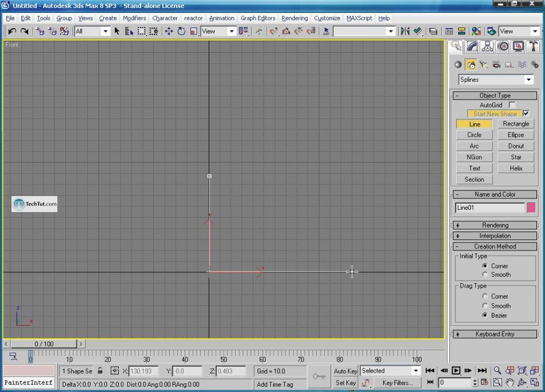Switch to the Utilities hammer tab icon

(534, 46)
